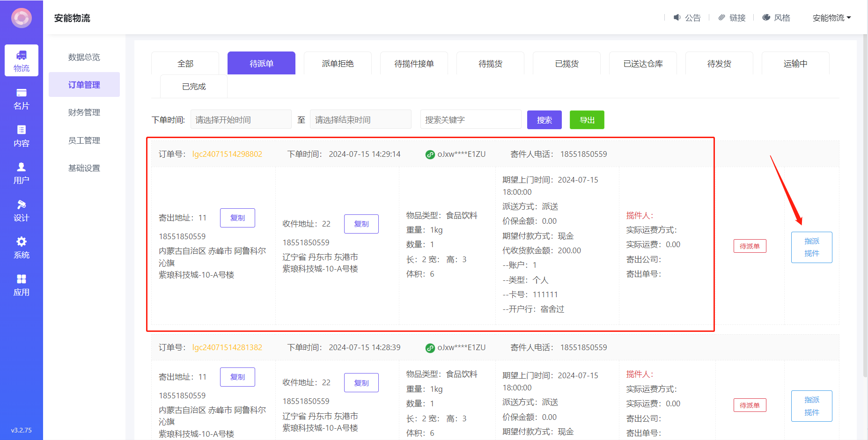The height and width of the screenshot is (440, 868).
Task: Click the 公告 announcement speaker icon
Action: pos(677,17)
